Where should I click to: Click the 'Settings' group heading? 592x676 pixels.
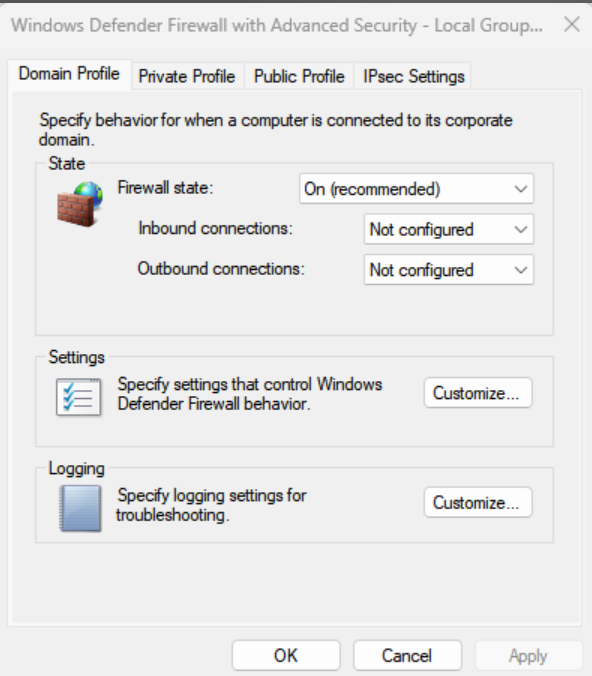76,357
